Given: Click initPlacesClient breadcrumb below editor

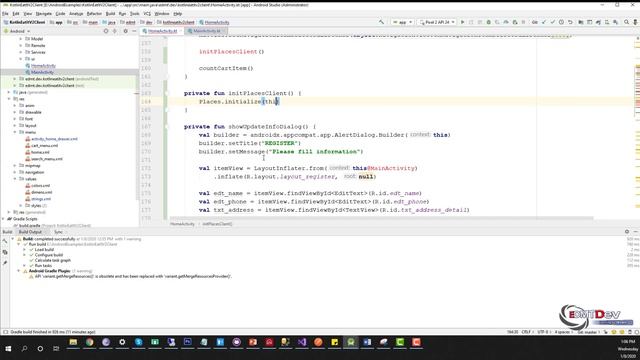Looking at the screenshot, I should (x=217, y=224).
